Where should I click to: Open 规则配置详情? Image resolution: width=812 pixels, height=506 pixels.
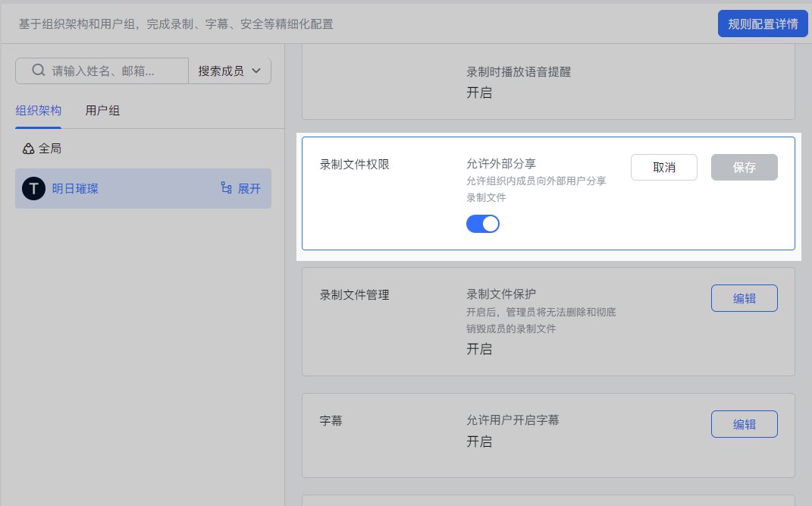coord(763,24)
